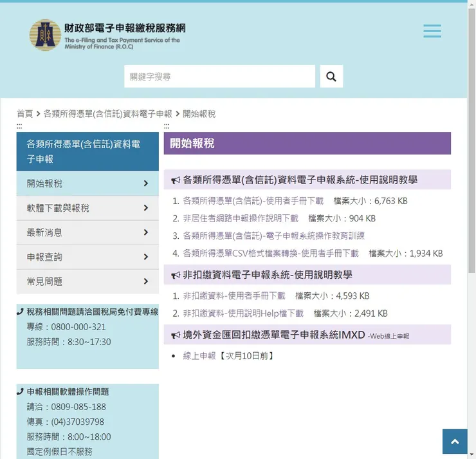The width and height of the screenshot is (476, 459).
Task: Click megaphone icon beside 境外資金匯回 heading
Action: pos(176,335)
